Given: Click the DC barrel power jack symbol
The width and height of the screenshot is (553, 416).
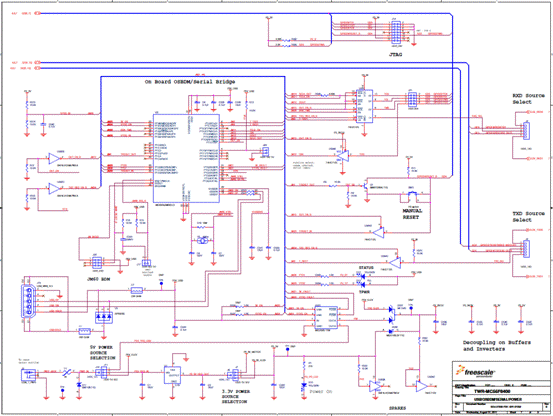Looking at the screenshot, I should point(29,374).
